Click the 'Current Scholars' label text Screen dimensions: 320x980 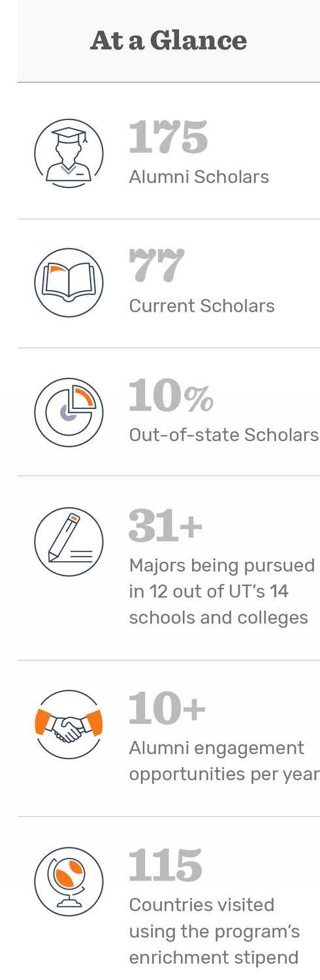pos(202,306)
